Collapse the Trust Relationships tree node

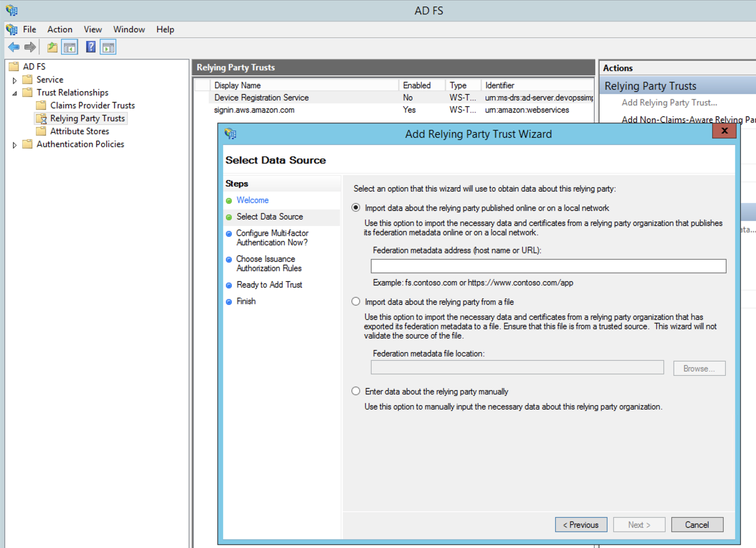point(15,93)
